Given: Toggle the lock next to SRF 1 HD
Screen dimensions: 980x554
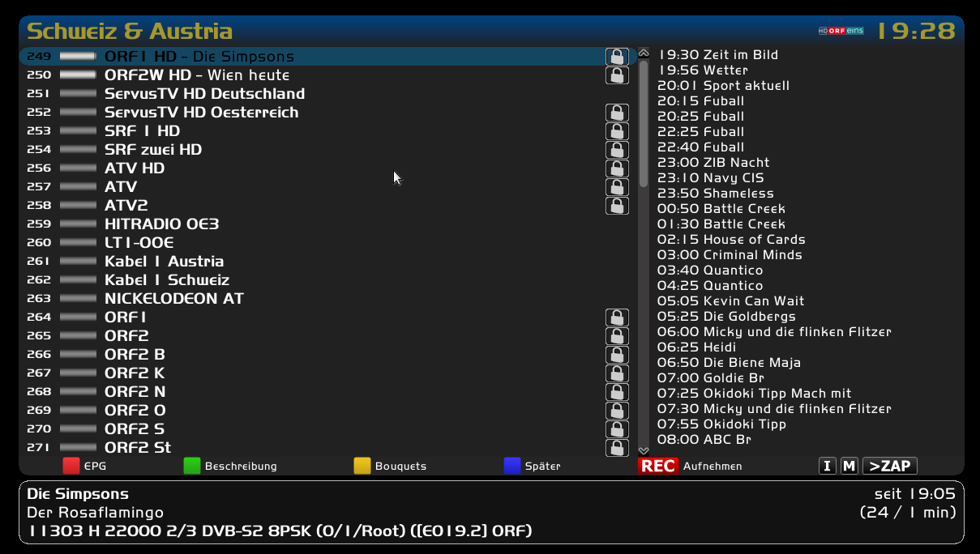Looking at the screenshot, I should (617, 131).
